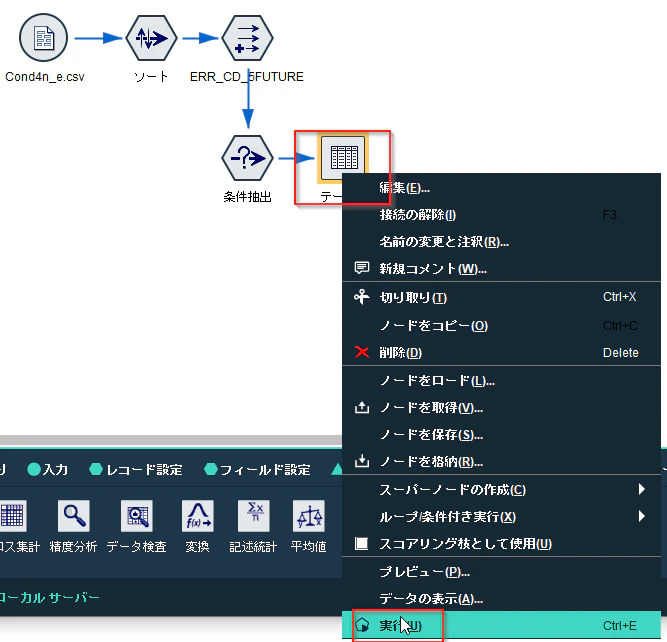The height and width of the screenshot is (642, 667).
Task: Click the scissors icon beside 切り取り
Action: click(x=362, y=297)
